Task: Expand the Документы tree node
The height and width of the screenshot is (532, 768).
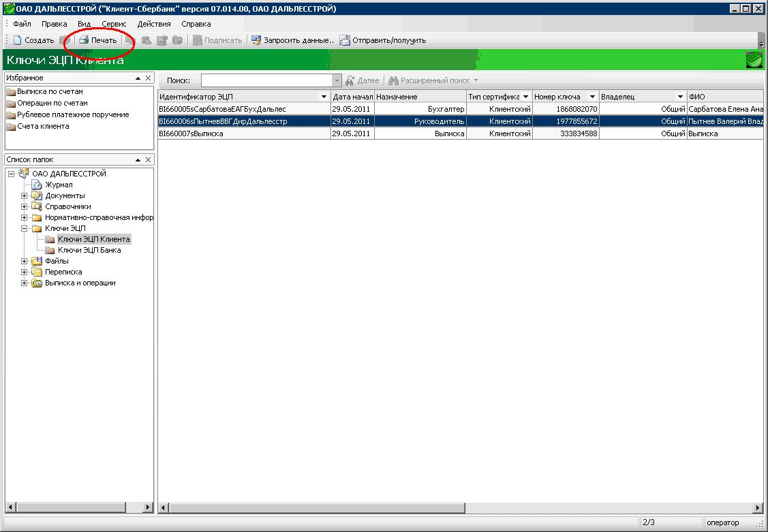Action: tap(23, 195)
